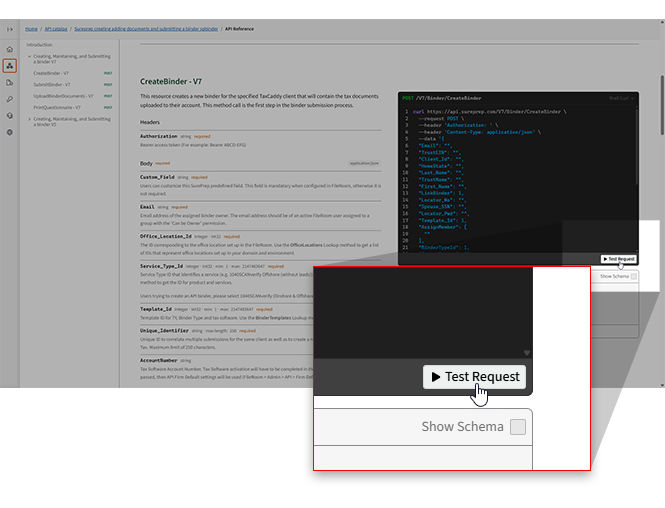Open the gear icon at sidebar bottom

coord(10,132)
